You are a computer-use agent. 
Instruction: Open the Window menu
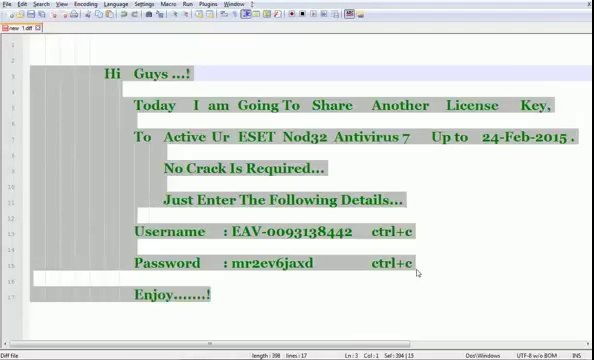(234, 4)
